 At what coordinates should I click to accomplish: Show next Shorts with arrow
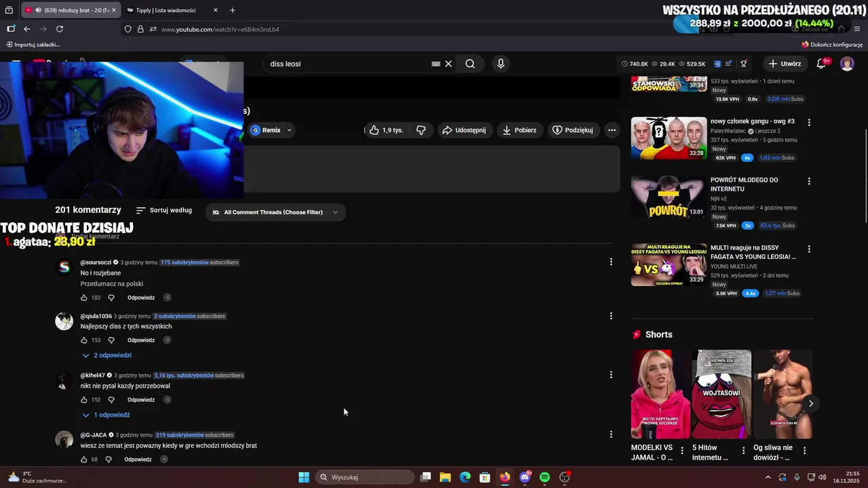coord(810,403)
